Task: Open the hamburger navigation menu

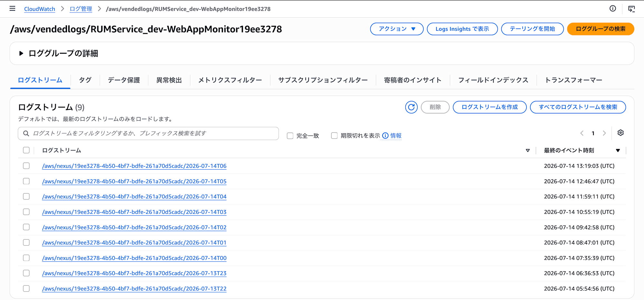Action: [12, 9]
